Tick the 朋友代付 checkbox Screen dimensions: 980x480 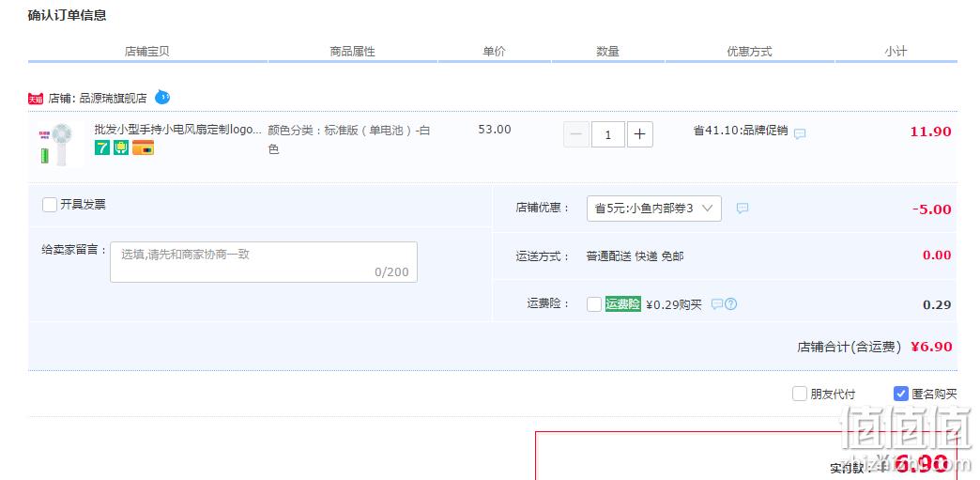[800, 394]
